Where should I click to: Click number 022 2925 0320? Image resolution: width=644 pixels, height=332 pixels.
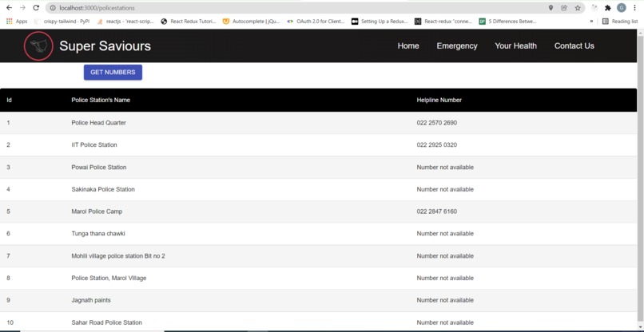click(436, 145)
